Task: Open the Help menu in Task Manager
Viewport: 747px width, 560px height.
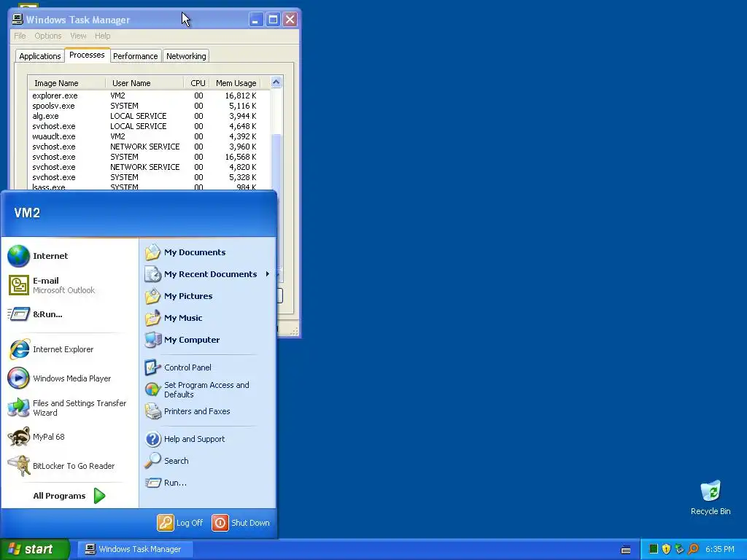Action: (102, 36)
